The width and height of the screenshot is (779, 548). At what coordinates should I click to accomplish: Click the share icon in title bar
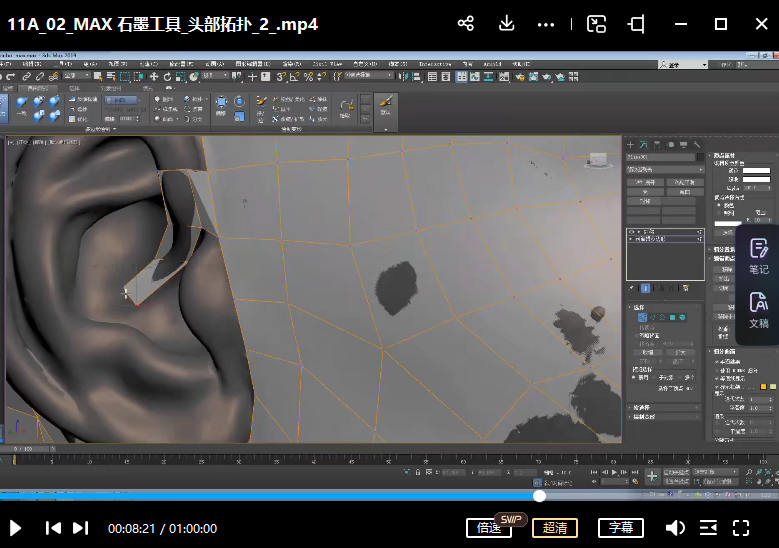click(x=465, y=24)
